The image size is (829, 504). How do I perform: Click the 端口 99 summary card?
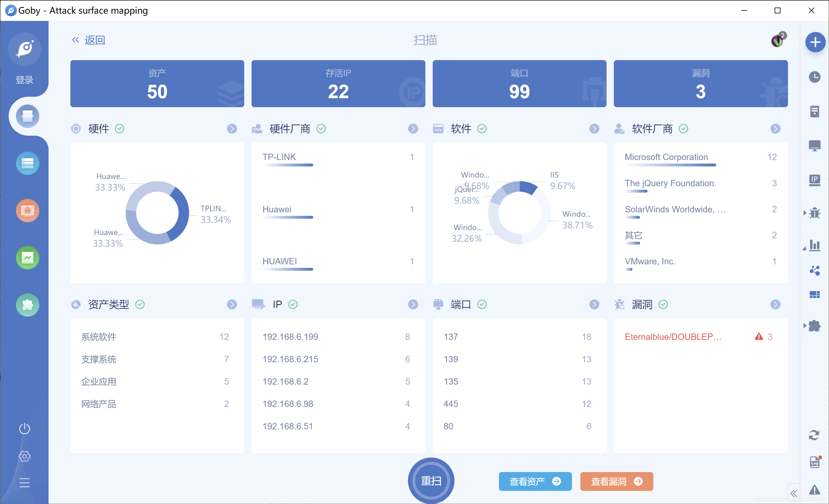pyautogui.click(x=519, y=84)
